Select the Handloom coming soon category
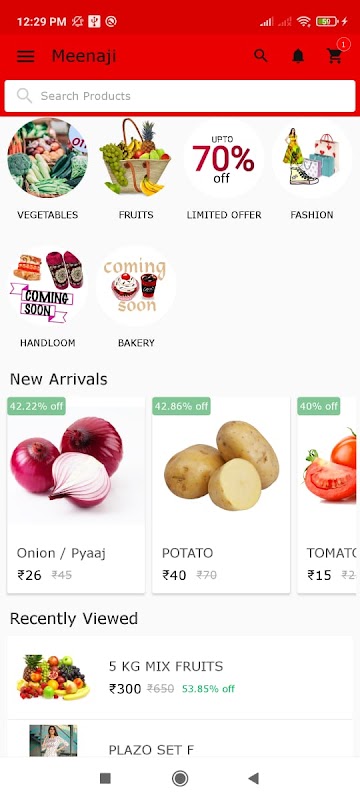The height and width of the screenshot is (800, 360). (x=47, y=286)
